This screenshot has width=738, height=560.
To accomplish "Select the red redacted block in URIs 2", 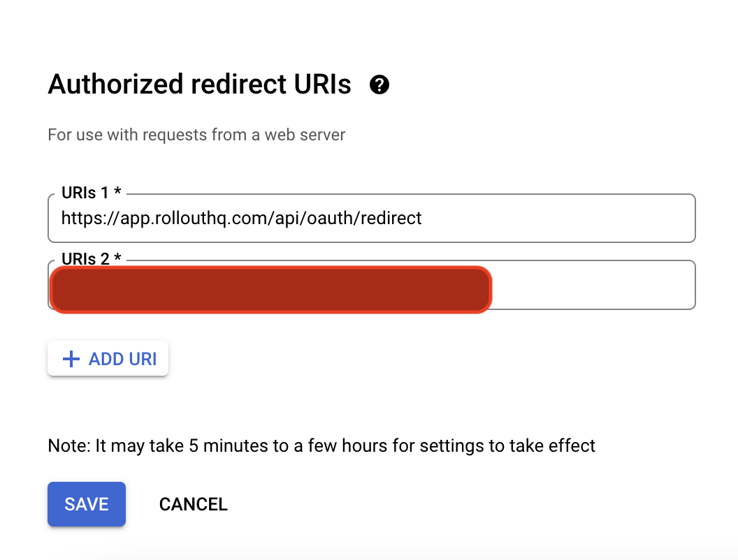I will coord(270,289).
